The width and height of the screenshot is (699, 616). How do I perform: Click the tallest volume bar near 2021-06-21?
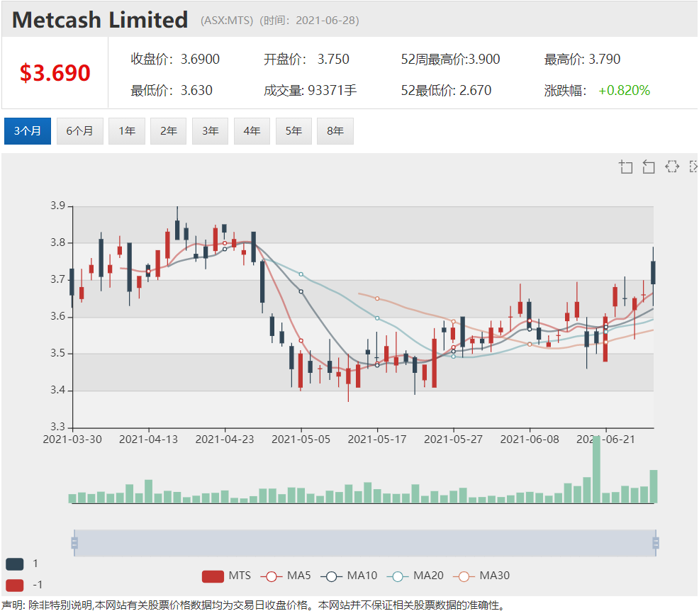(596, 470)
